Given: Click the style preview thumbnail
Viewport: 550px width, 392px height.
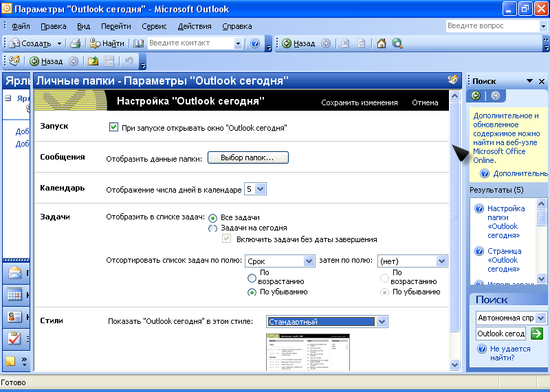Looking at the screenshot, I should 308,352.
